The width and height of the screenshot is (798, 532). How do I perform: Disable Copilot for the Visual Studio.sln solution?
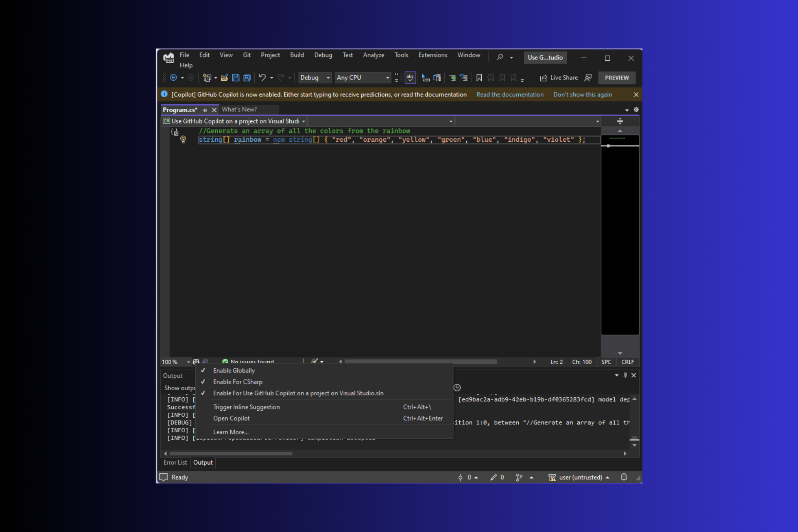(x=298, y=393)
